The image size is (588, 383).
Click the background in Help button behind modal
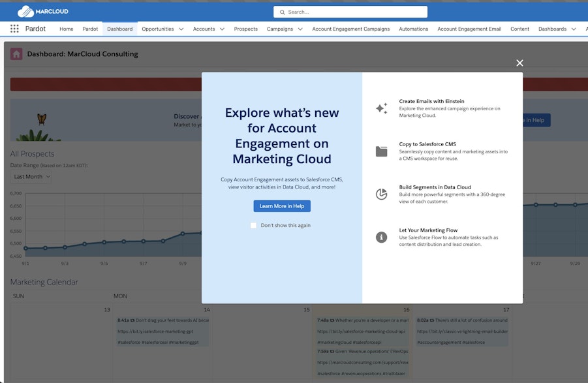click(x=536, y=120)
